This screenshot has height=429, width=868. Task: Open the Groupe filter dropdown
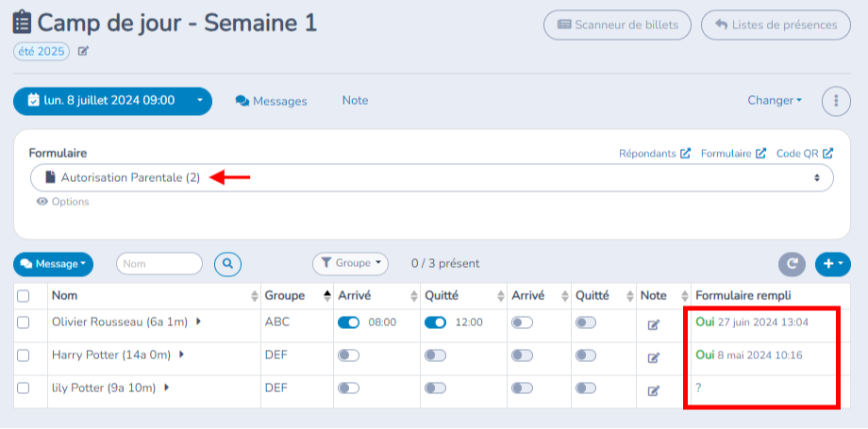[x=350, y=263]
